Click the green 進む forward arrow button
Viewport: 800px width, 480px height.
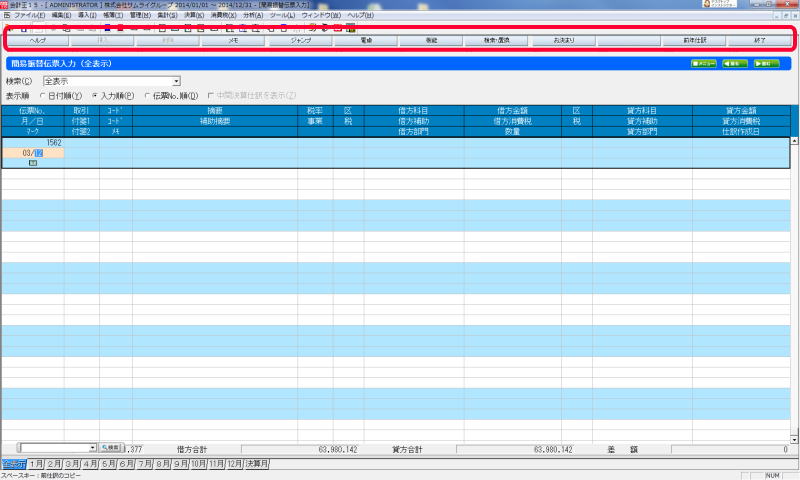click(x=767, y=63)
